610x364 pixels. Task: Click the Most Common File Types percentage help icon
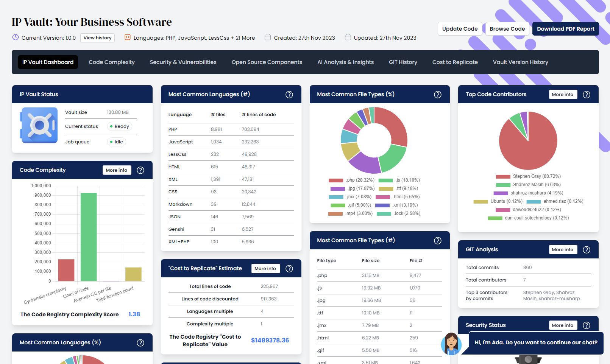tap(437, 94)
